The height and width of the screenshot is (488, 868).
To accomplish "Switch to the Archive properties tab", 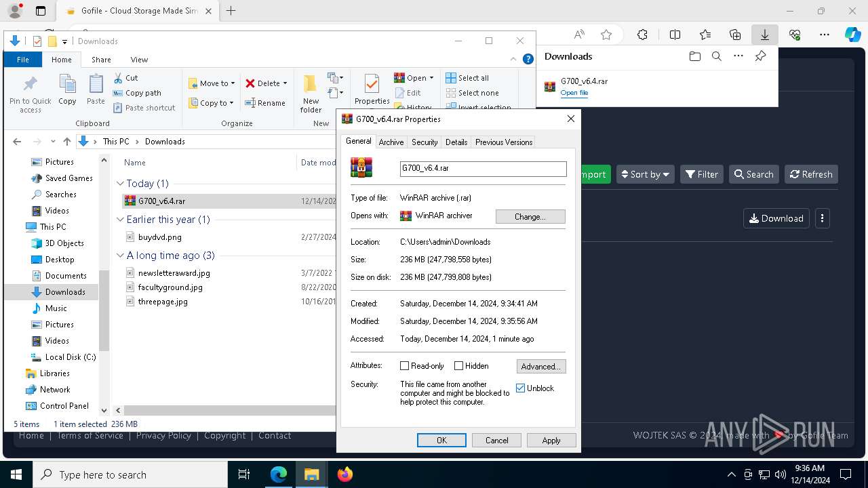I will coord(391,142).
